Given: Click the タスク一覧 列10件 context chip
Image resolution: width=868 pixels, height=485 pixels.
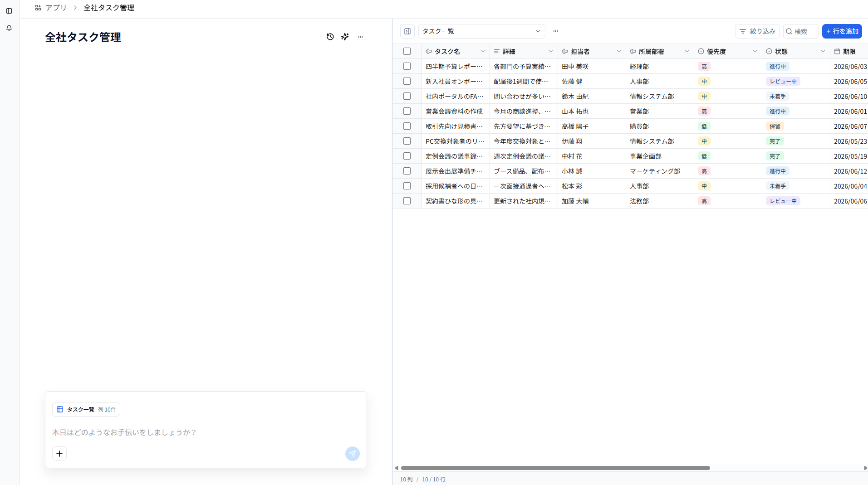Looking at the screenshot, I should (86, 409).
